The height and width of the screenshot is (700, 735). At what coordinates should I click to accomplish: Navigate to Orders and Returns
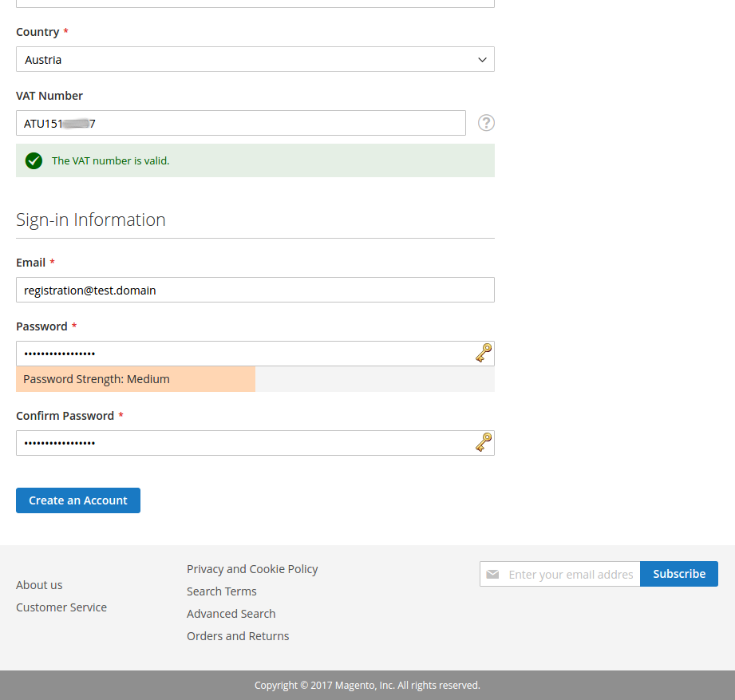click(238, 636)
